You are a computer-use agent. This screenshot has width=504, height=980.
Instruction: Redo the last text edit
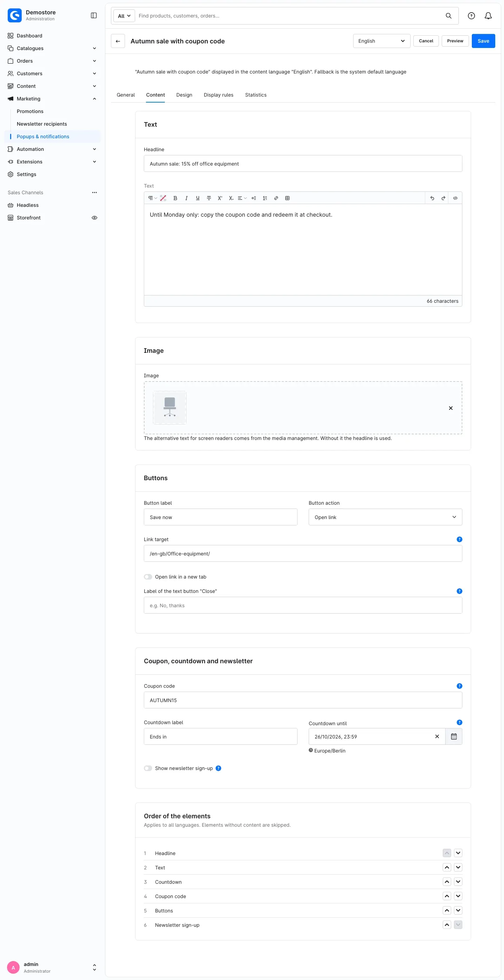(443, 198)
